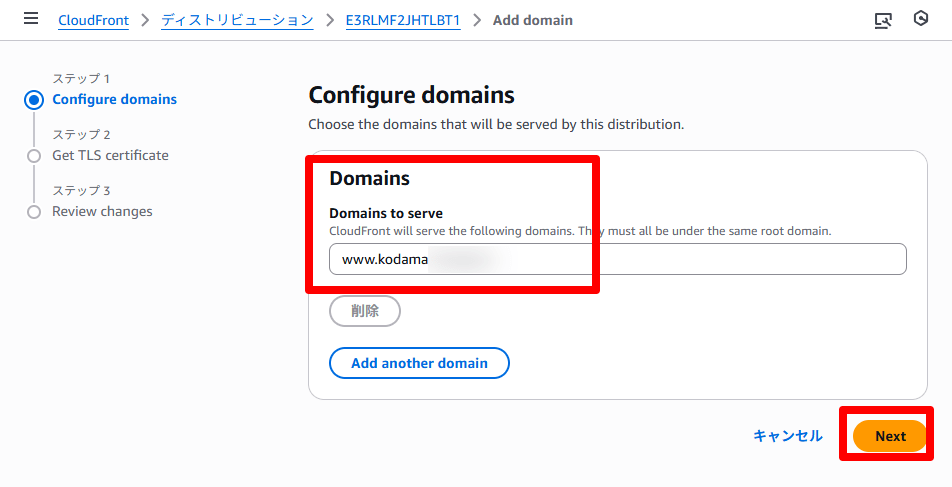This screenshot has width=952, height=487.
Task: Click the chevron before Add domain breadcrumb
Action: (477, 20)
